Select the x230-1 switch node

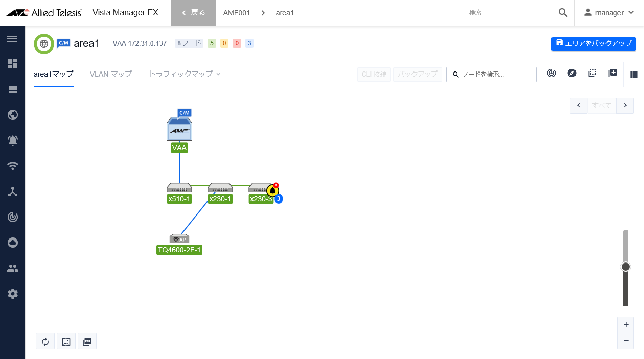220,188
